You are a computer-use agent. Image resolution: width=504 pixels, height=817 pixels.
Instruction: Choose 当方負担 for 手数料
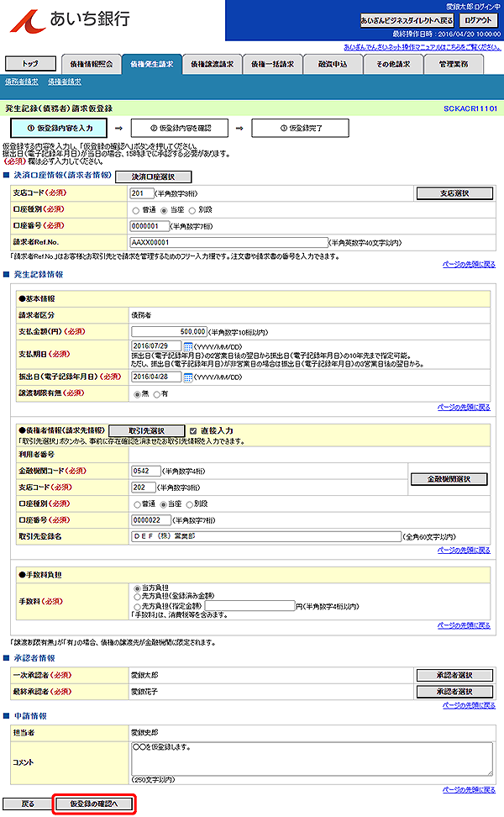(x=138, y=588)
